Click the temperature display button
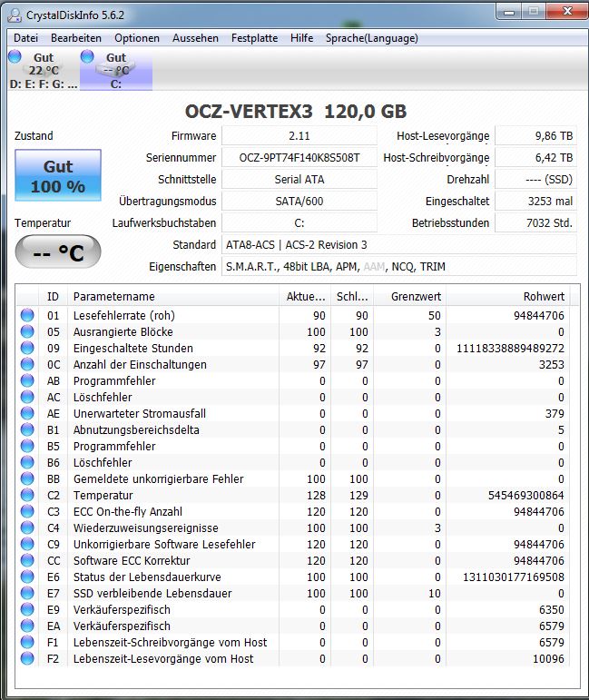 coord(58,251)
